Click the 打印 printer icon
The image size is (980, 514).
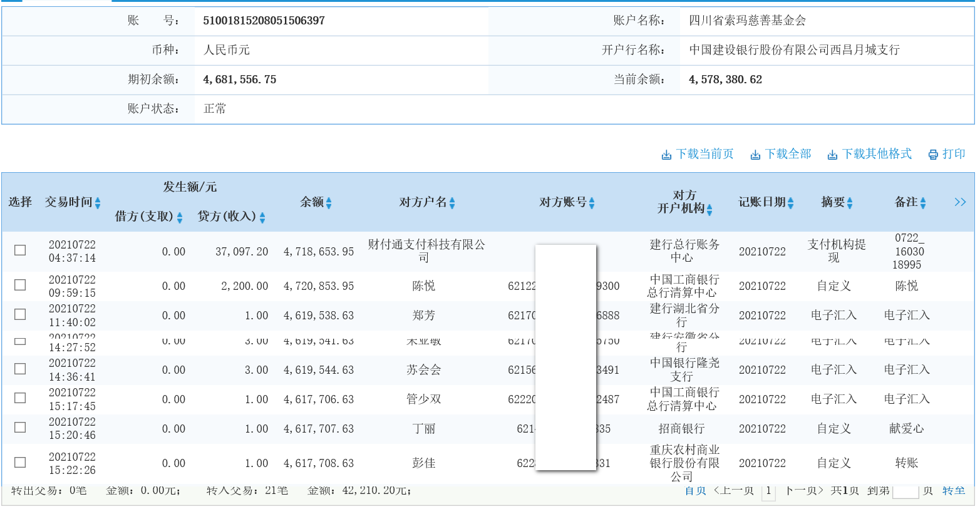[934, 153]
